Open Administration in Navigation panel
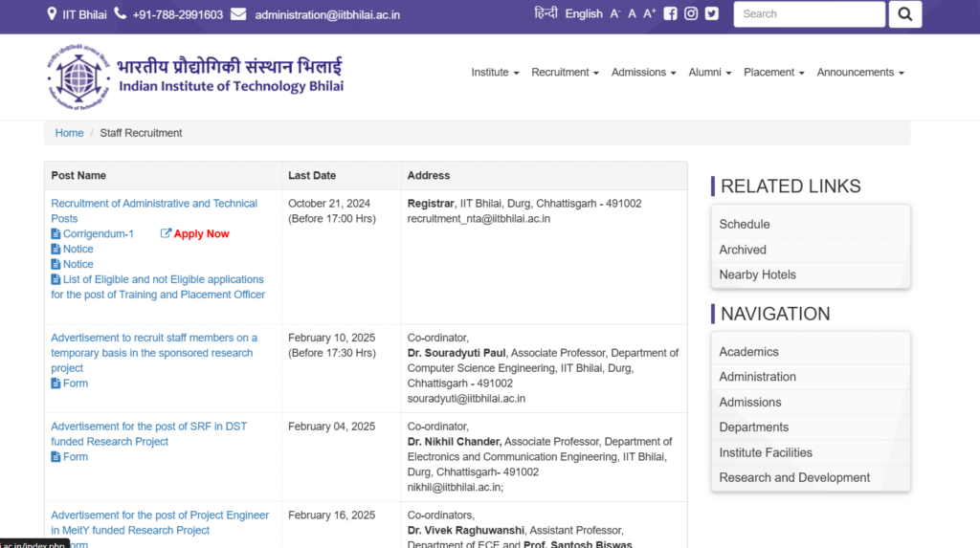Screen dimensions: 980x548 point(810,377)
